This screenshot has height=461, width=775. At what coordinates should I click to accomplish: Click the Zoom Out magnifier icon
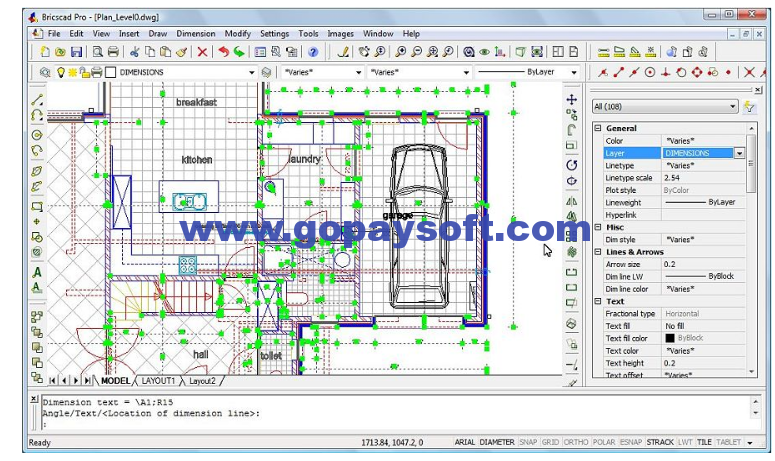coord(417,52)
